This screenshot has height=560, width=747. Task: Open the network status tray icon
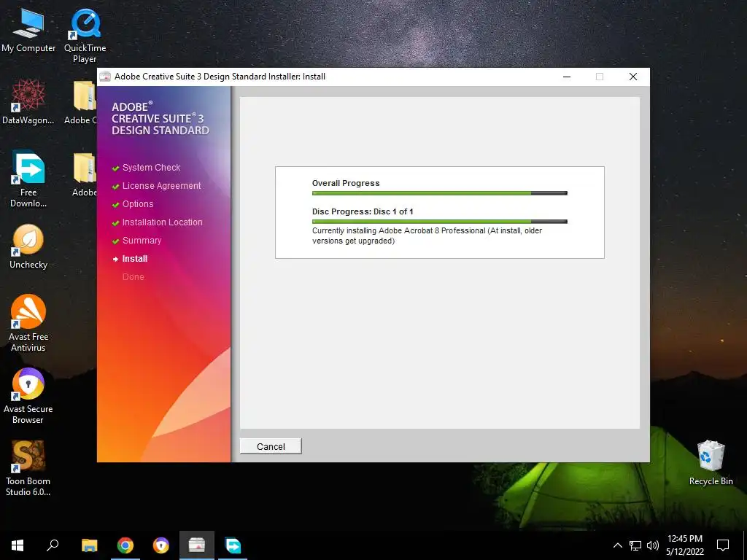tap(635, 545)
